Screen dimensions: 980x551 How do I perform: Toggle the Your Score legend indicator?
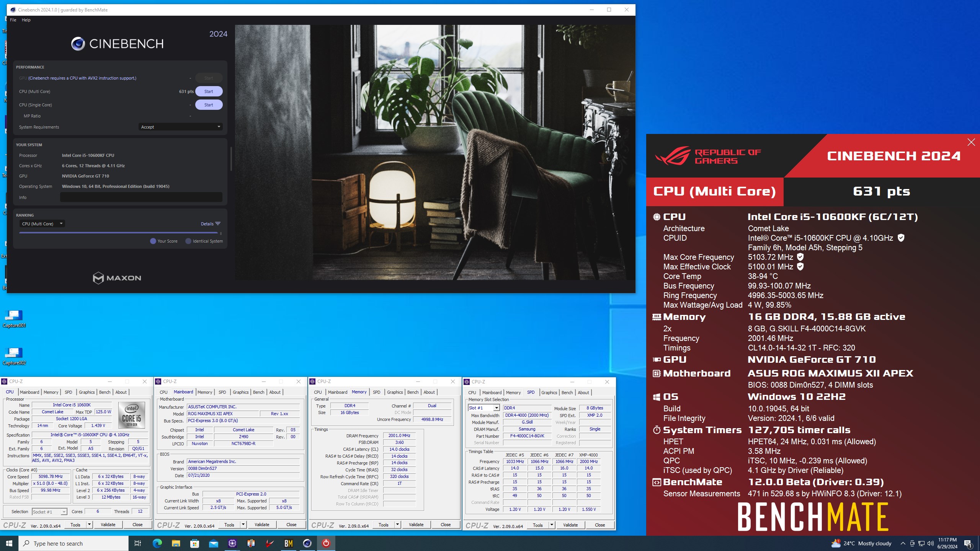pyautogui.click(x=153, y=241)
